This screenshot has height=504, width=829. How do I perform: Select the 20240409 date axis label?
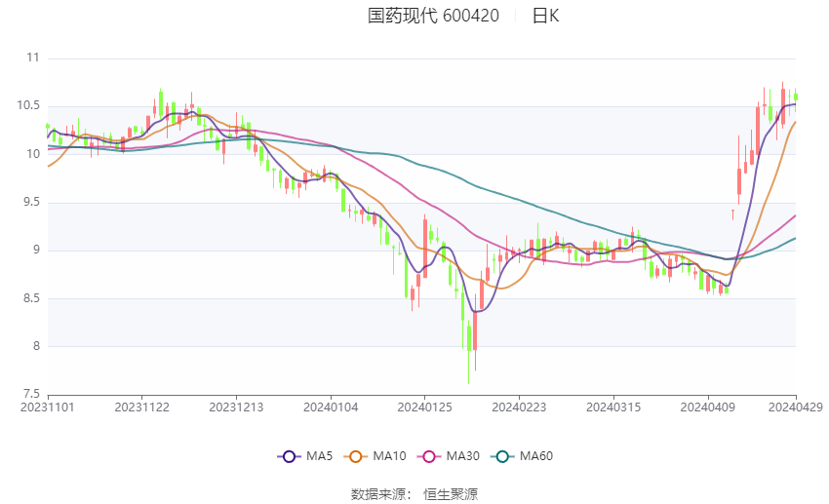click(x=708, y=407)
